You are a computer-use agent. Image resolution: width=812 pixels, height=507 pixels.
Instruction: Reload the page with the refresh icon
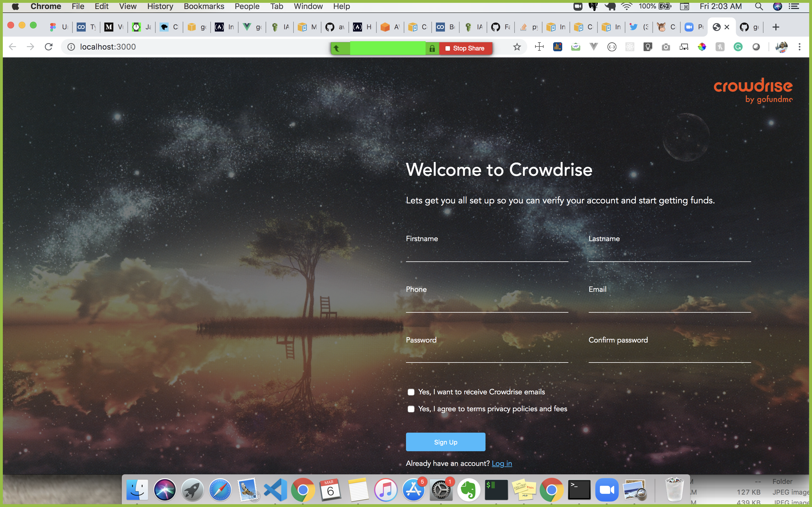pyautogui.click(x=49, y=47)
